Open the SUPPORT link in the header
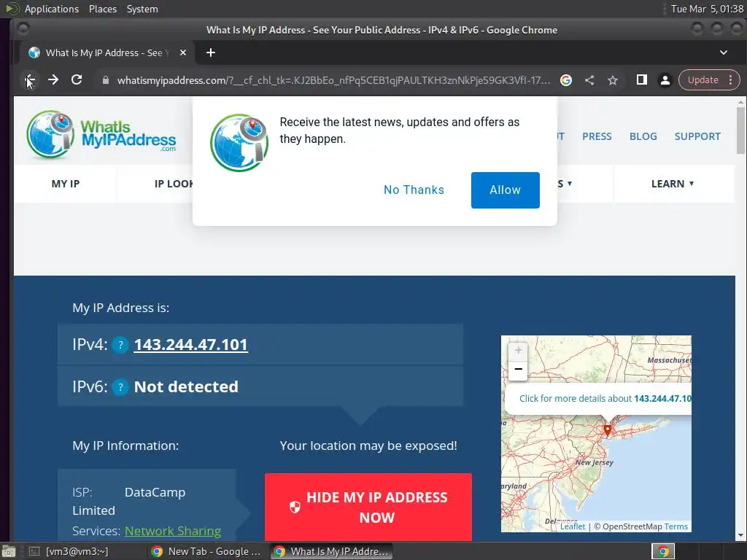Viewport: 747px width, 560px height. coord(697,136)
